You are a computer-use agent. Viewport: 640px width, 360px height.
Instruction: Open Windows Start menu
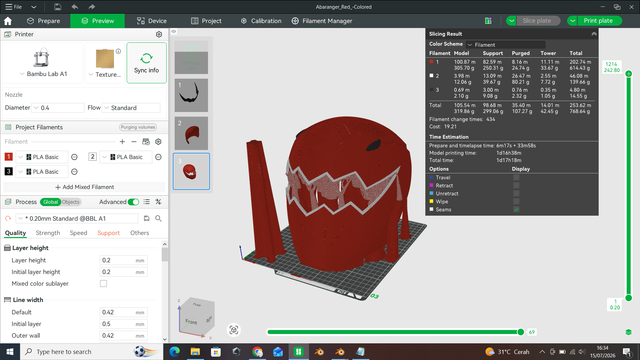9,352
